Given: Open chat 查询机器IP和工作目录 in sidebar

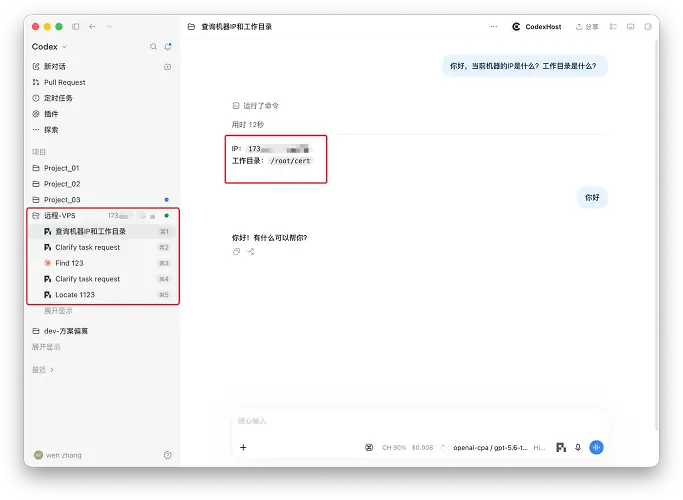Looking at the screenshot, I should (103, 231).
